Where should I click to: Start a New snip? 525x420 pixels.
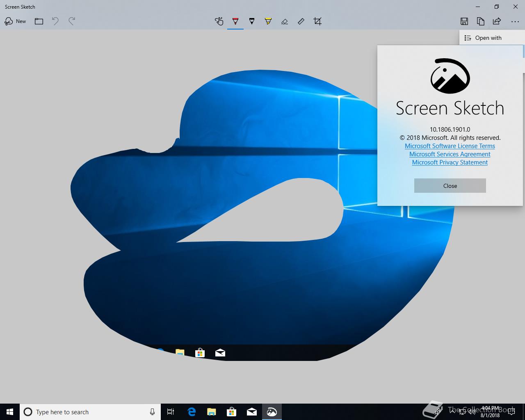(15, 21)
